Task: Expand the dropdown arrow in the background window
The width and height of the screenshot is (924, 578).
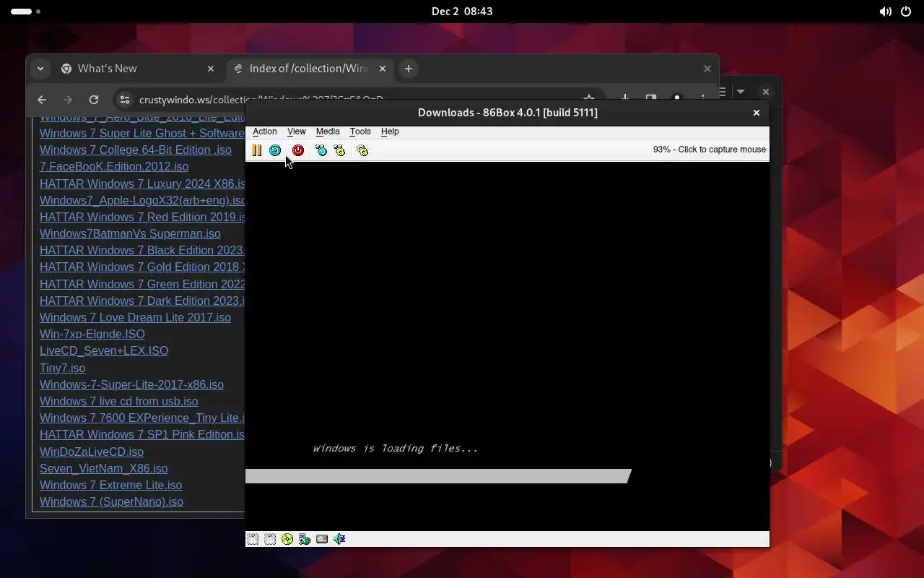Action: click(741, 92)
